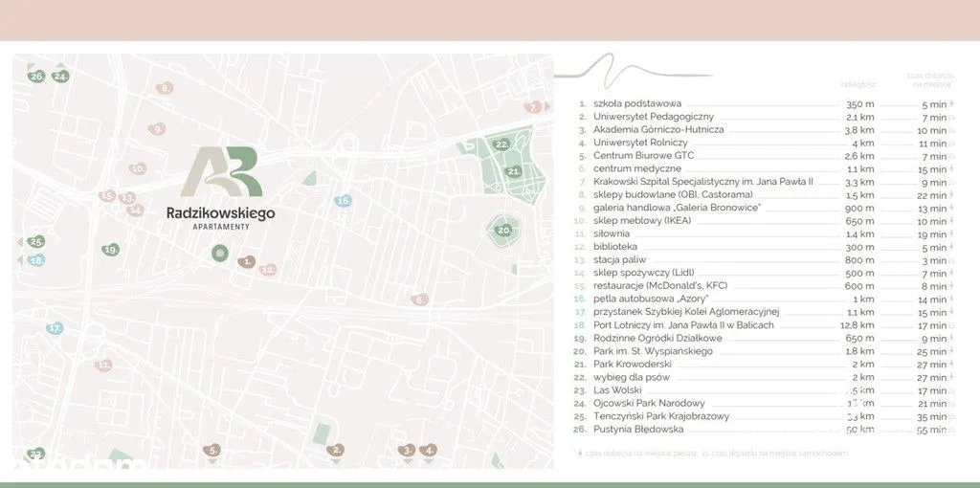Click 'Uniwersytet Pedagogiczny' in the legend
Image resolution: width=980 pixels, height=488 pixels.
(x=653, y=116)
